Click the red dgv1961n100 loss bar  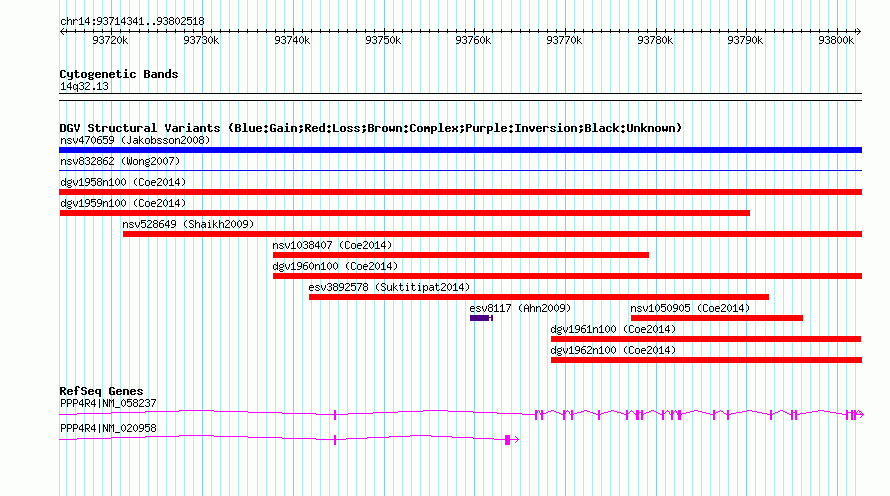point(706,339)
